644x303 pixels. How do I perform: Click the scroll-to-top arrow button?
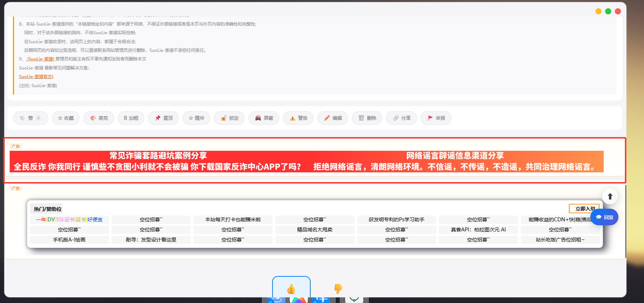pyautogui.click(x=610, y=196)
